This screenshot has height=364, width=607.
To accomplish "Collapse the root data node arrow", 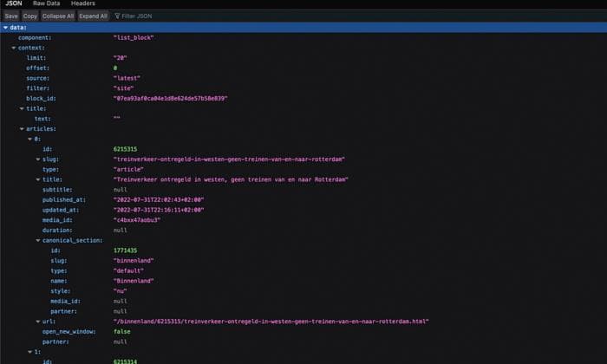I will tap(5, 28).
